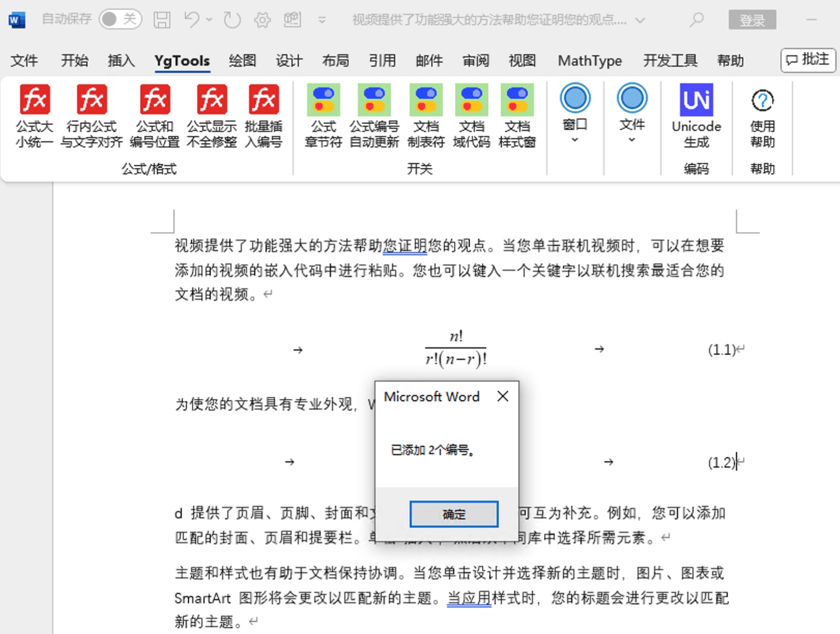The image size is (840, 634).
Task: Switch to the 绘图 tab
Action: 243,61
